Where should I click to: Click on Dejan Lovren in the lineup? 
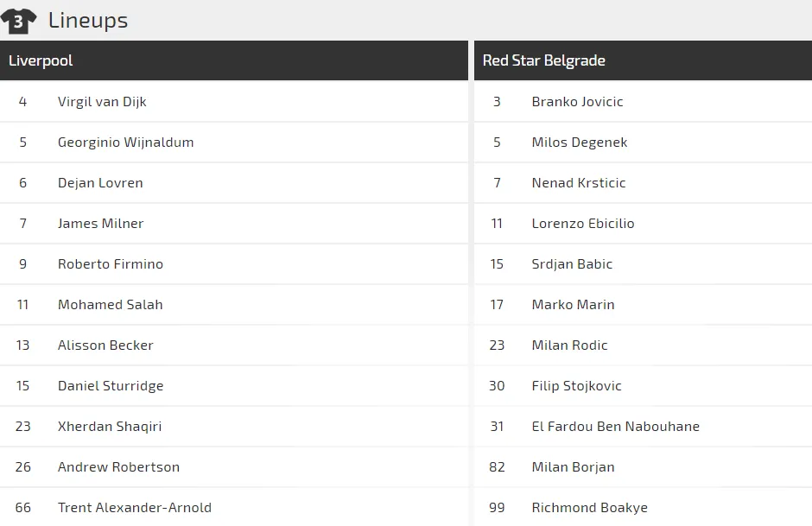(x=100, y=183)
